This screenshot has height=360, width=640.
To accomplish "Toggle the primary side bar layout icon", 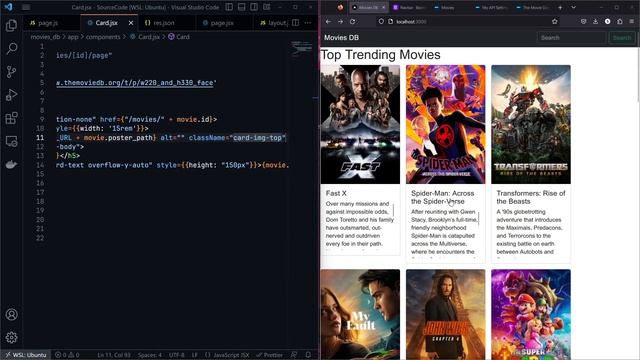I will pos(229,7).
